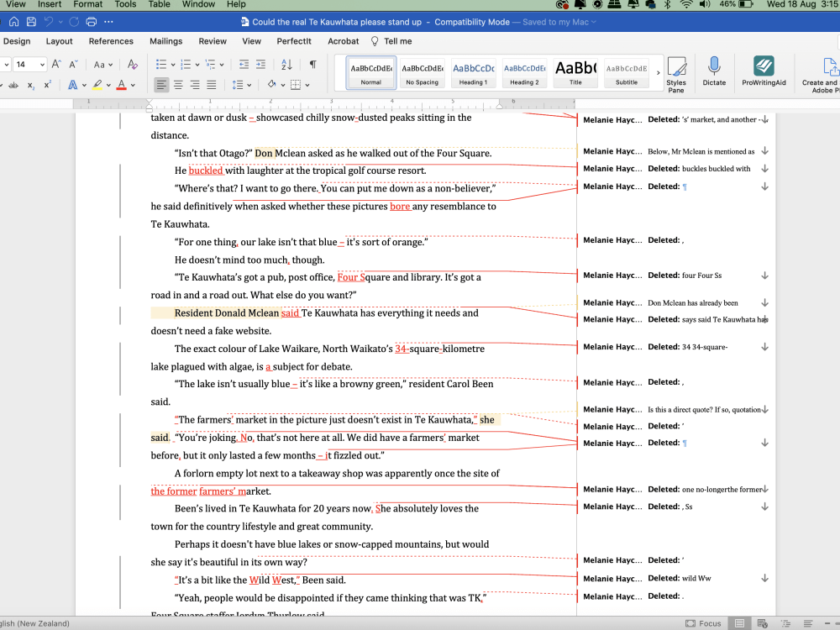840x630 pixels.
Task: Enable Focus mode in status bar
Action: click(x=703, y=623)
